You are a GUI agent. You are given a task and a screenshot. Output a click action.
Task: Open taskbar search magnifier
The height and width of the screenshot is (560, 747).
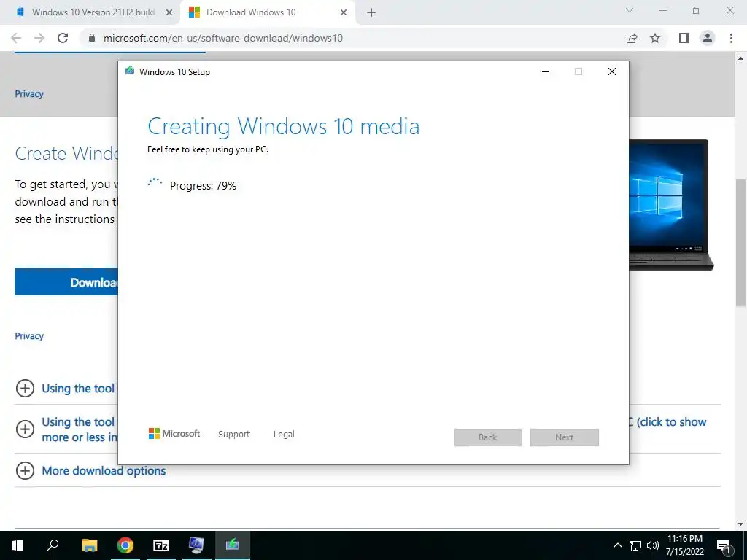(53, 545)
